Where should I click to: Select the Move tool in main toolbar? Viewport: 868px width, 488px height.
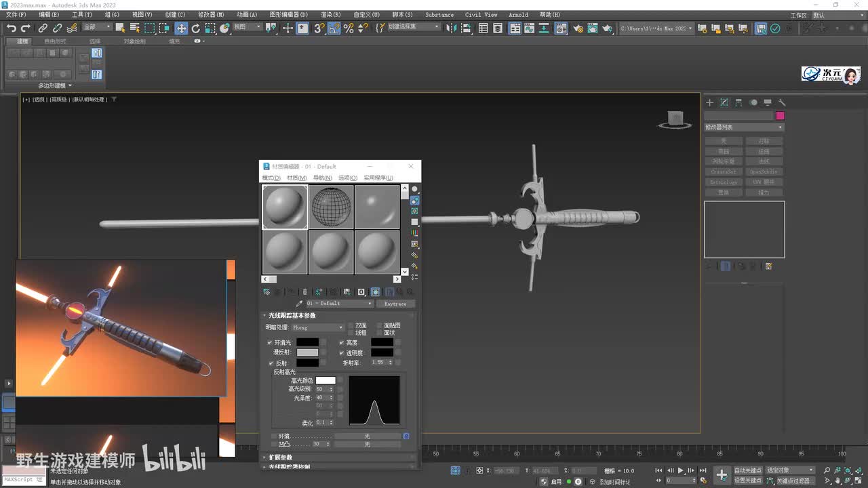coord(181,28)
